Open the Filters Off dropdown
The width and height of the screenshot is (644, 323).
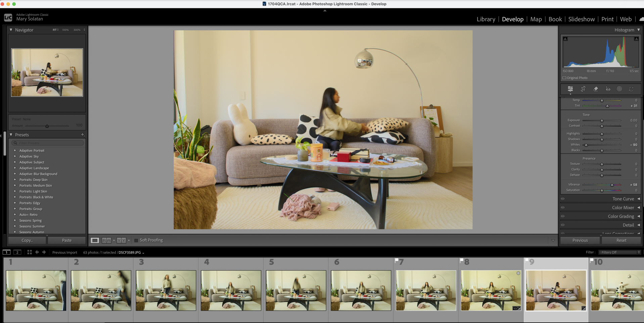[620, 252]
